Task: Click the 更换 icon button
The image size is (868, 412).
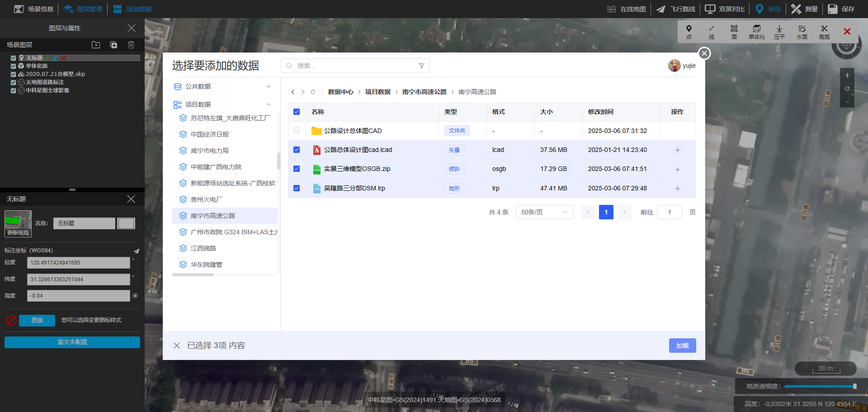Action: click(37, 320)
